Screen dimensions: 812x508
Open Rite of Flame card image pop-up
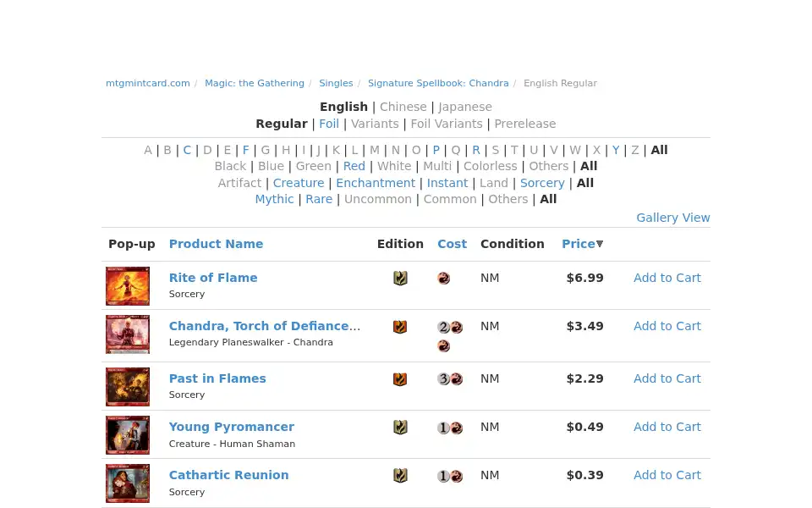click(x=128, y=286)
